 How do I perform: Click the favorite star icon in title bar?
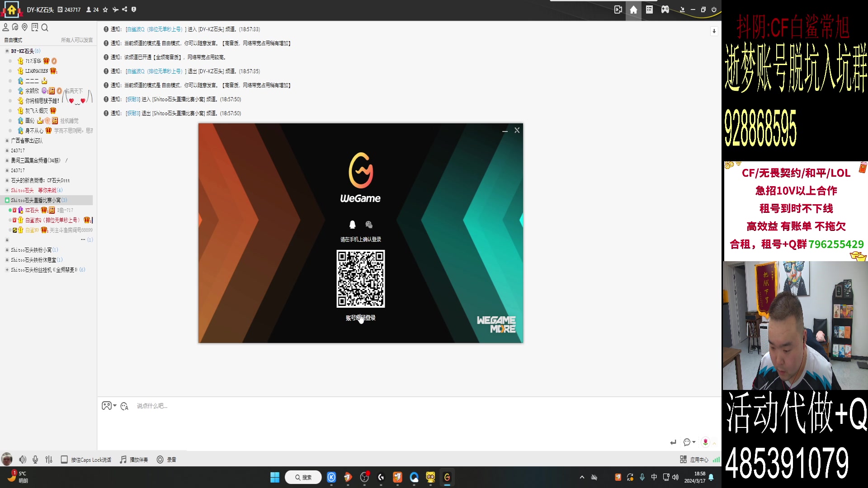coord(105,9)
